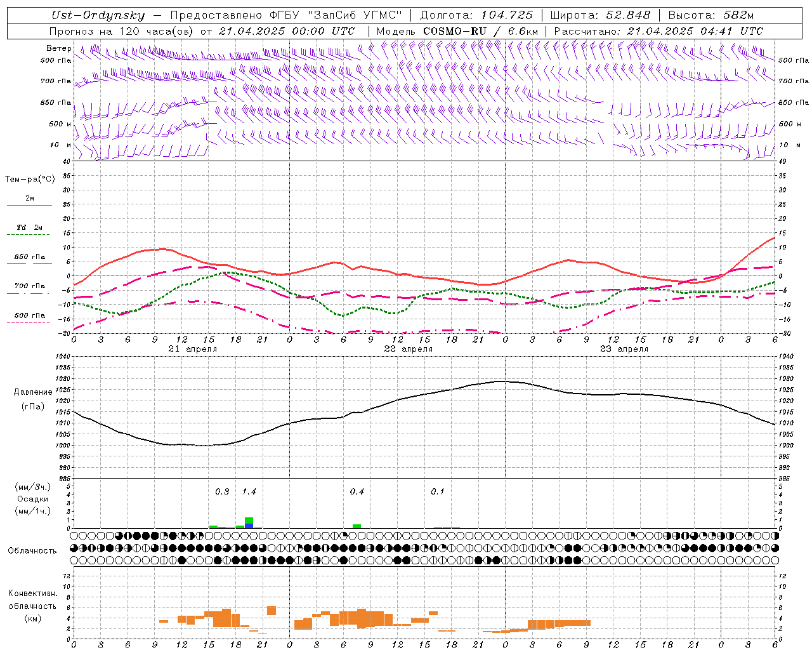Viewport: 812px width, 650px height.
Task: Click the 0.3 precipitation amount value
Action: (222, 492)
